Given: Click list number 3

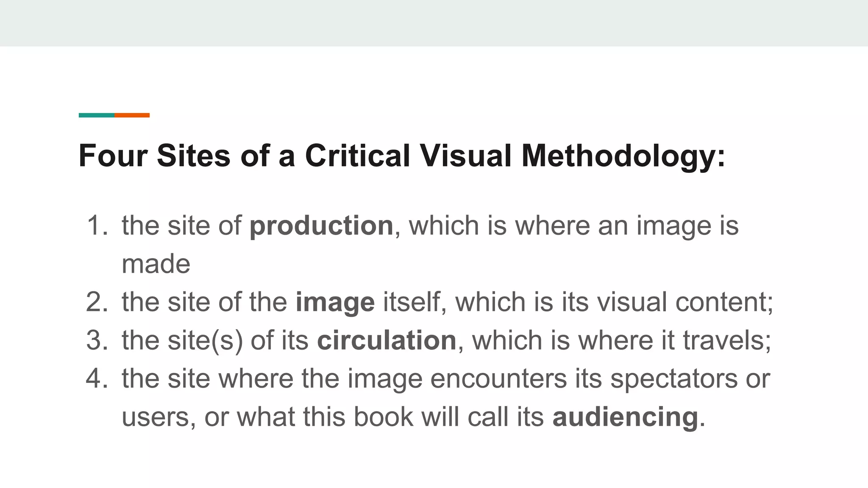Looking at the screenshot, I should [97, 340].
